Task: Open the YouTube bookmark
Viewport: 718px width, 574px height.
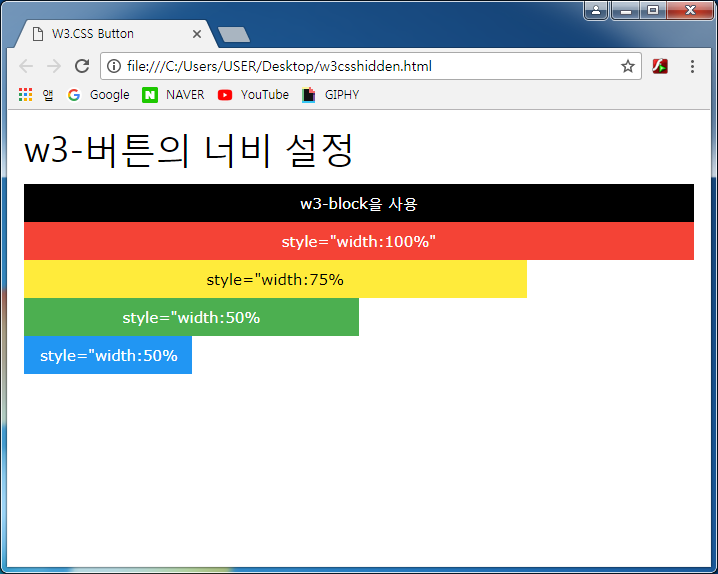Action: point(253,95)
